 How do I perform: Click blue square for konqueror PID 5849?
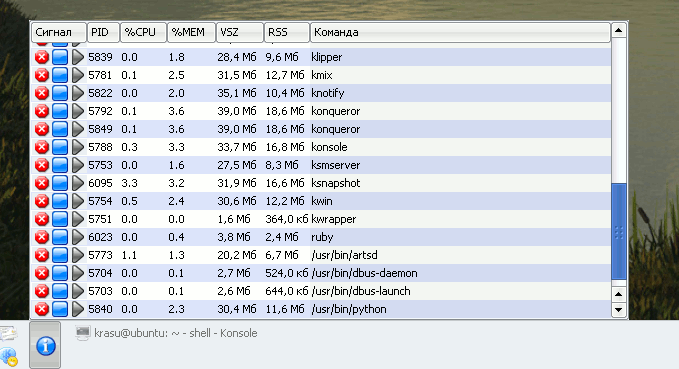coord(60,129)
